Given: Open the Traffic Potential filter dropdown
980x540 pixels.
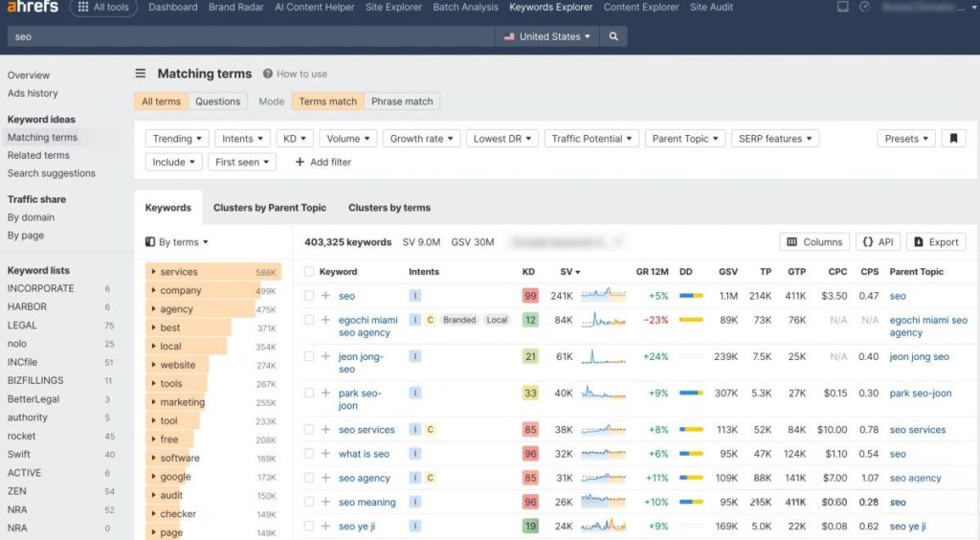Looking at the screenshot, I should click(591, 139).
